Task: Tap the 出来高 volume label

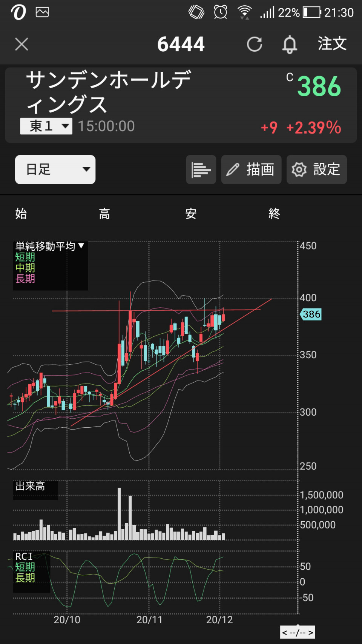Action: pos(30,486)
